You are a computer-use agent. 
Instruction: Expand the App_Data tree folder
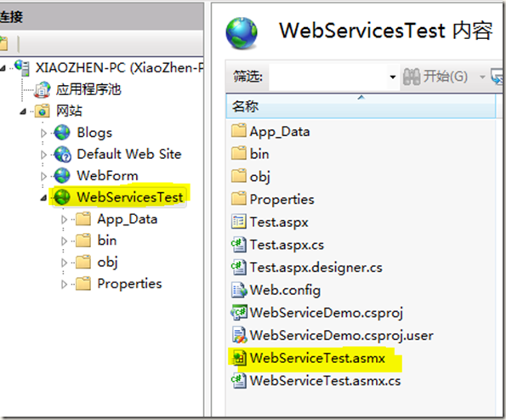click(x=65, y=219)
